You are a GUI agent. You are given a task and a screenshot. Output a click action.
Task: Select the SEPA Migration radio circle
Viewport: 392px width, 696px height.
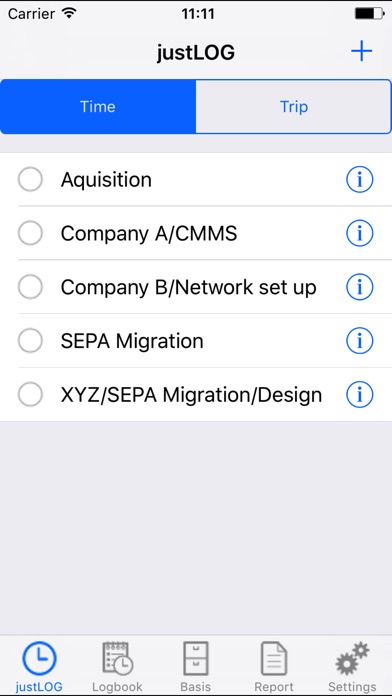point(30,340)
